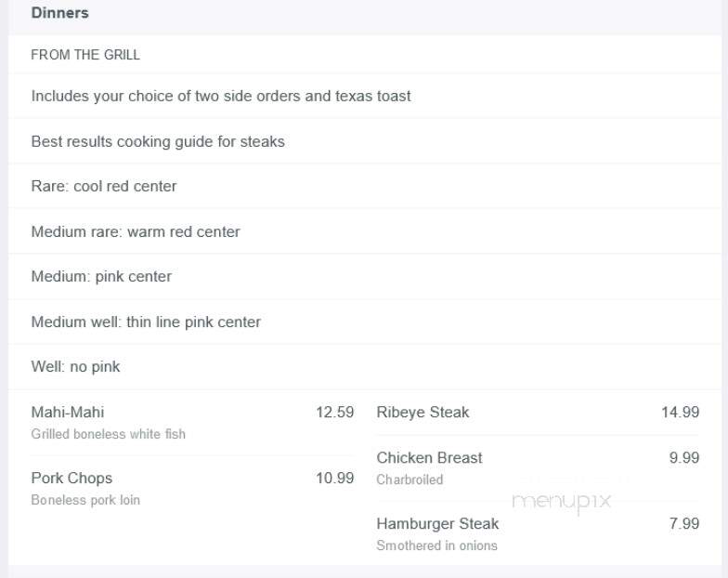Click the Dinners section header

(x=59, y=13)
